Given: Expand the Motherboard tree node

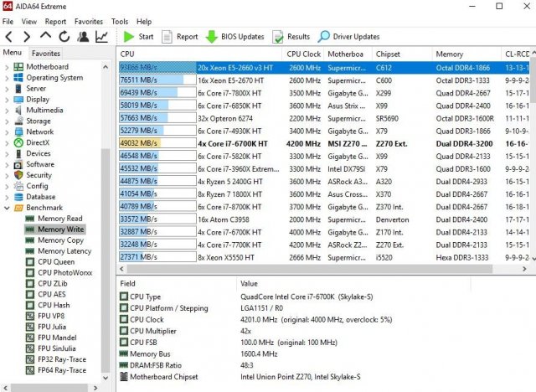Looking at the screenshot, I should pyautogui.click(x=8, y=67).
